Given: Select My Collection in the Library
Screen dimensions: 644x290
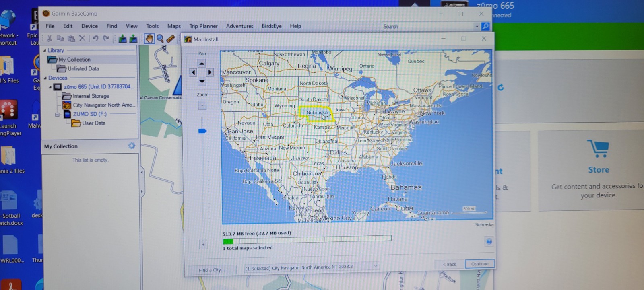Looking at the screenshot, I should click(74, 60).
